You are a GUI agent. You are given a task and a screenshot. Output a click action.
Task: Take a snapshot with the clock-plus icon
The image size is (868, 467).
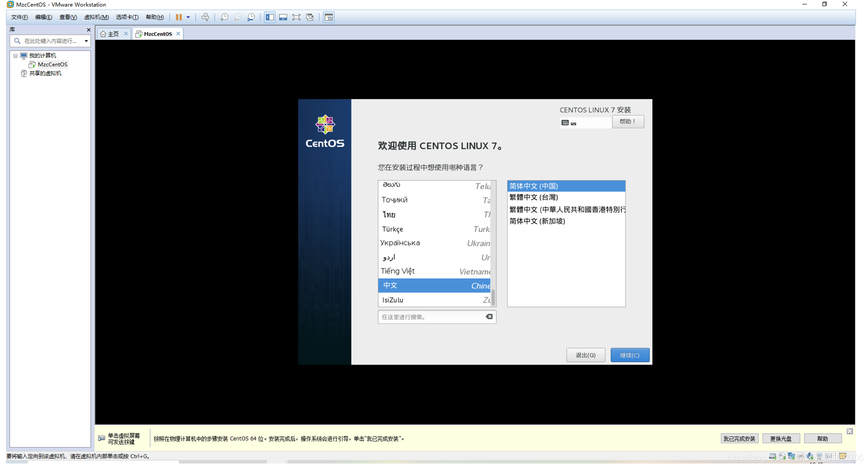[224, 17]
